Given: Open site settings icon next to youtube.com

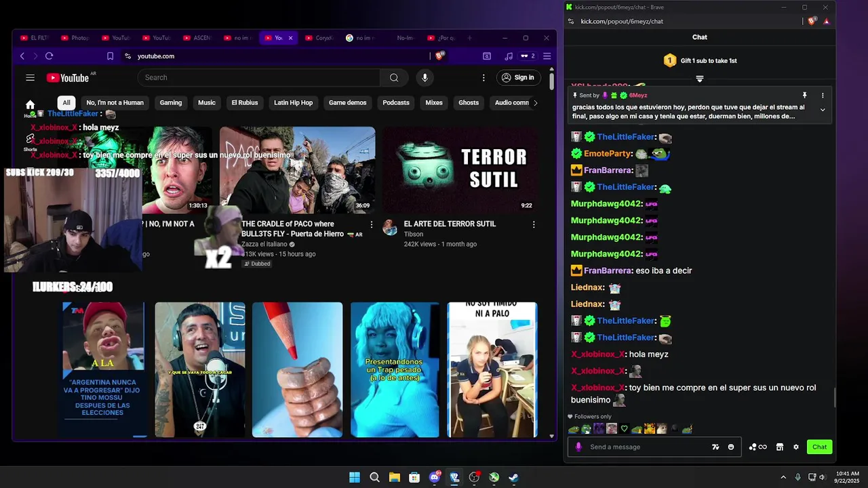Looking at the screenshot, I should [x=127, y=56].
